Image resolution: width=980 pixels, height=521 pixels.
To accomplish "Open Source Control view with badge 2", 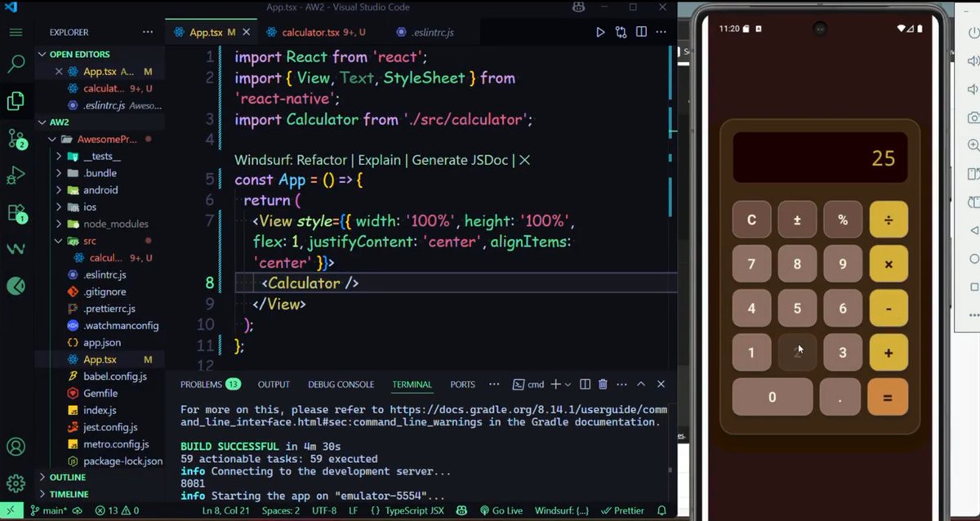I will [x=16, y=138].
